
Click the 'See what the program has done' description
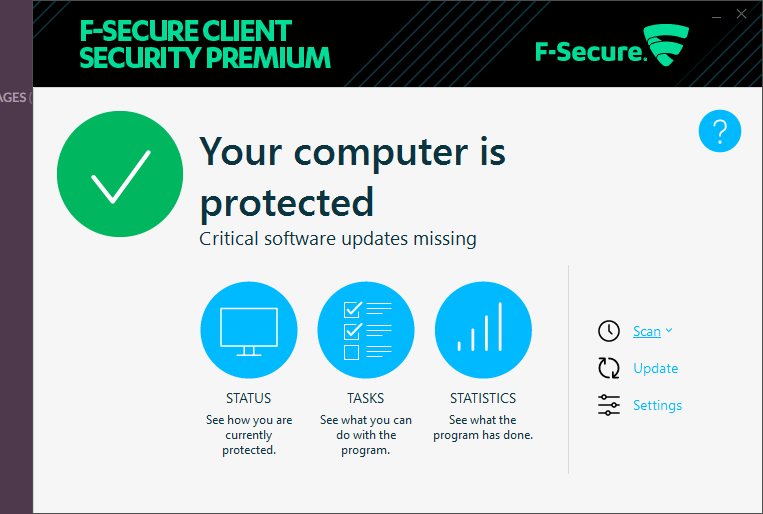[x=483, y=427]
